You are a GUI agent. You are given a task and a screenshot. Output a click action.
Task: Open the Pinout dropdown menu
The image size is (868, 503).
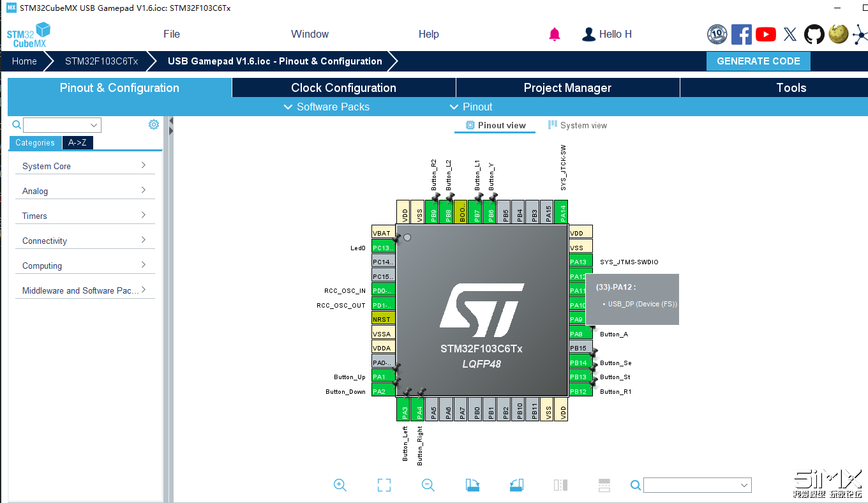coord(471,107)
